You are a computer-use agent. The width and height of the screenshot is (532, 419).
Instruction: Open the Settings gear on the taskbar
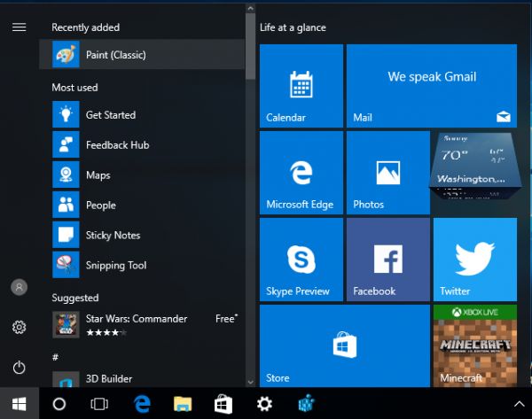[x=264, y=404]
